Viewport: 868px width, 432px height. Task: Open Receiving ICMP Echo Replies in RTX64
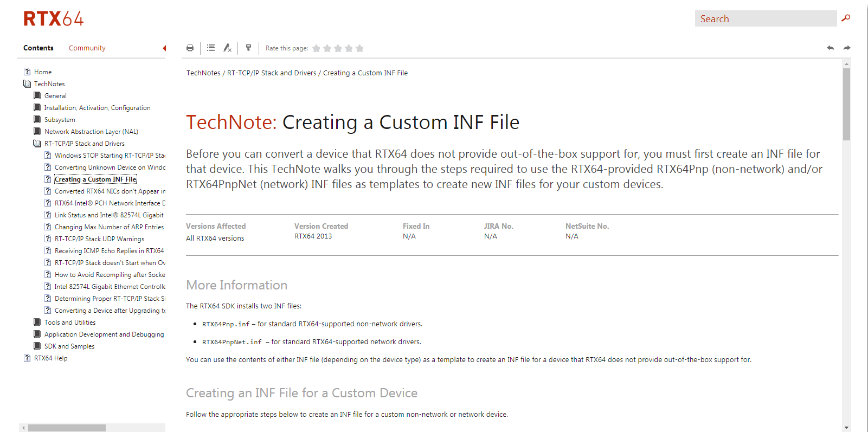click(109, 250)
